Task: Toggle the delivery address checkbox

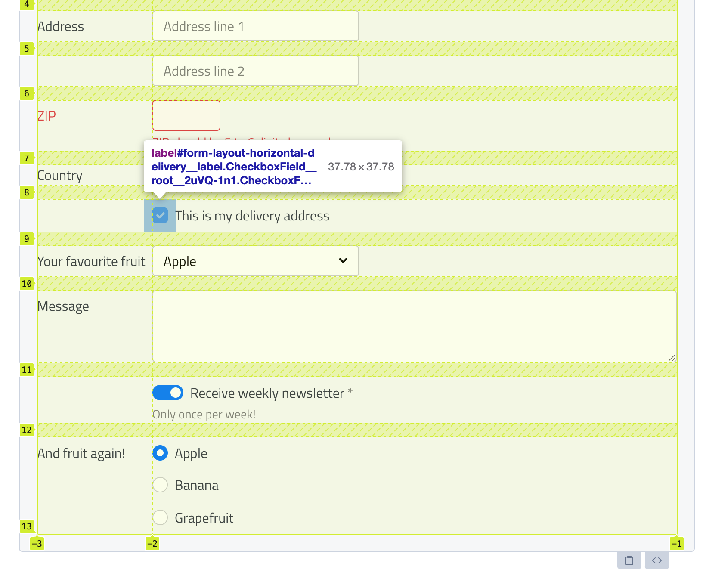Action: (160, 215)
